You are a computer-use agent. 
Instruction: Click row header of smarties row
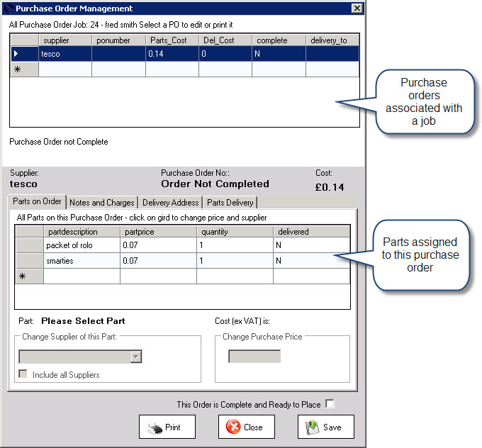tap(30, 261)
